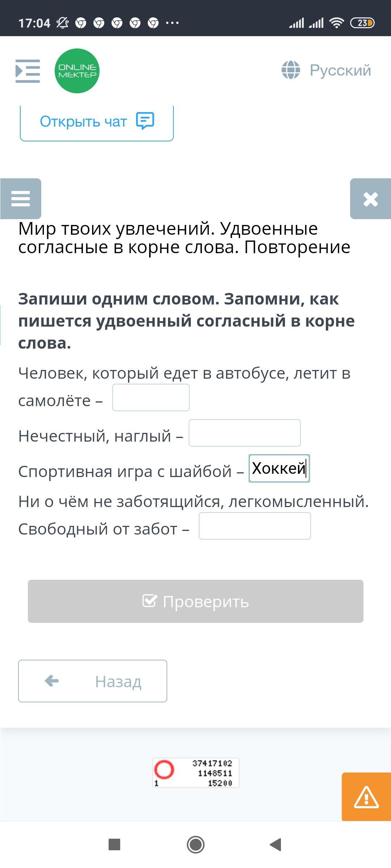
Task: Tap Android recent apps square button
Action: (x=114, y=845)
